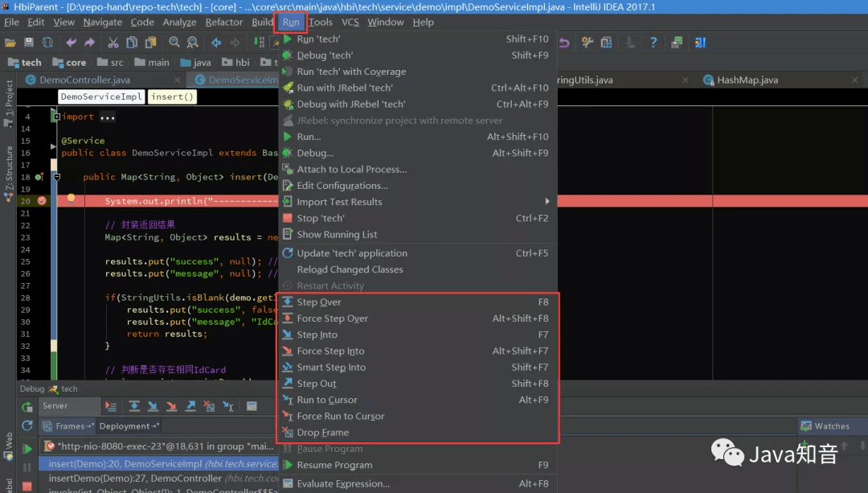The height and width of the screenshot is (493, 868).
Task: Click the Undo arrow in toolbar
Action: tap(71, 43)
